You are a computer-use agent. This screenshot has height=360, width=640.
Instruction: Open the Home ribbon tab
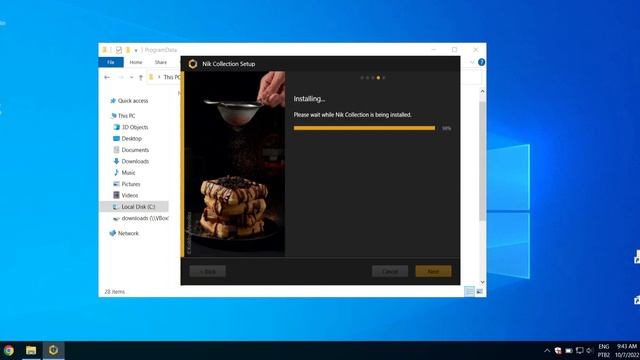click(136, 62)
